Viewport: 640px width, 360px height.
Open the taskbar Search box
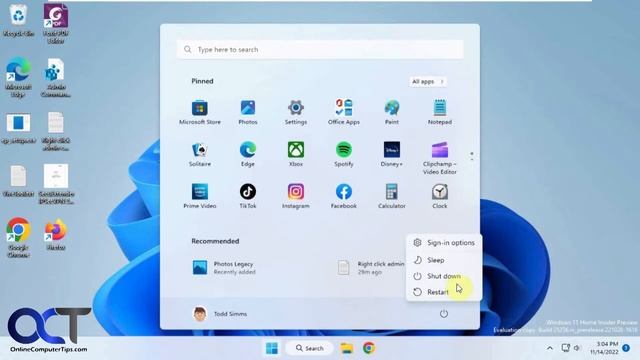pos(310,348)
